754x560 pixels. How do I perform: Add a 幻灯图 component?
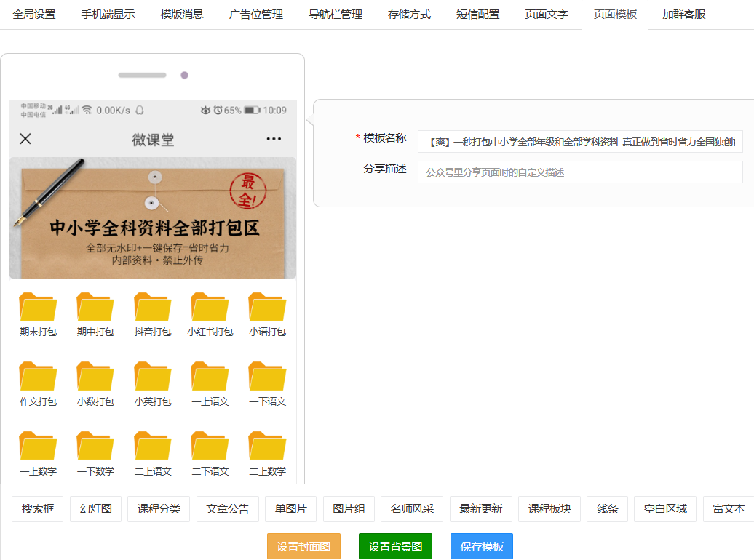tap(95, 509)
